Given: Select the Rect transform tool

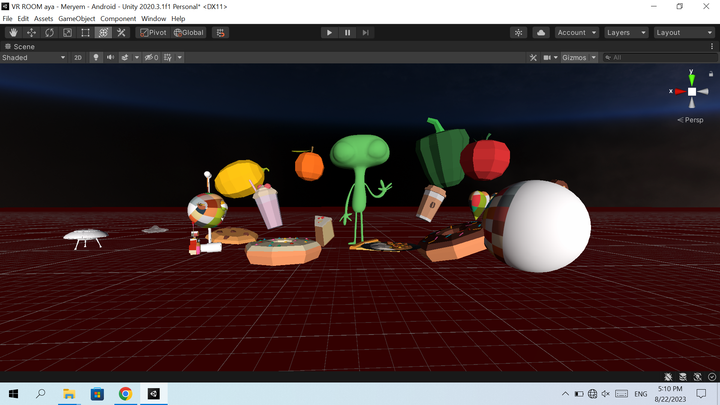Looking at the screenshot, I should click(85, 32).
